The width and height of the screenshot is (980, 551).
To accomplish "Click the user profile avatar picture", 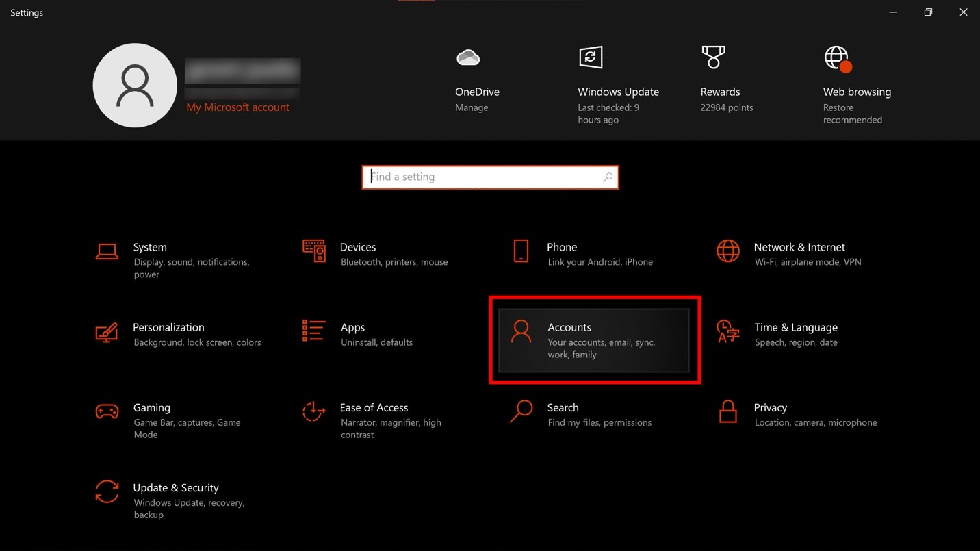I will 135,86.
